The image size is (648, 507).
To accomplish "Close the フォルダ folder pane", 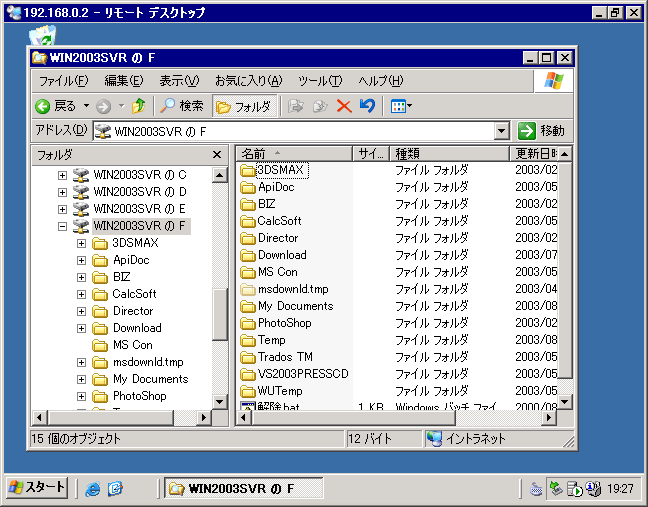I will coord(217,155).
